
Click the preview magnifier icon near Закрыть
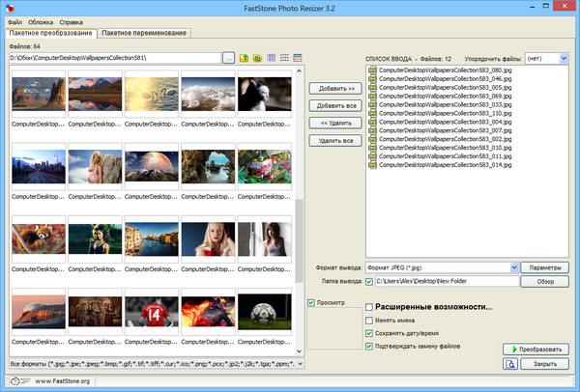[509, 364]
